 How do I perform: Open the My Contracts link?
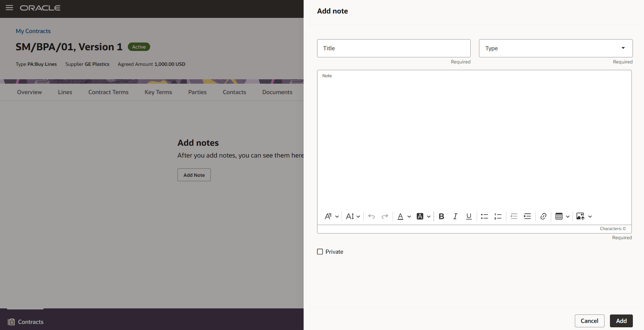coord(33,31)
